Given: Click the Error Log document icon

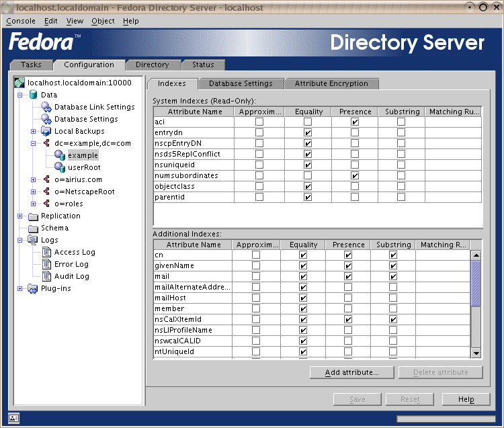Looking at the screenshot, I should coord(47,264).
